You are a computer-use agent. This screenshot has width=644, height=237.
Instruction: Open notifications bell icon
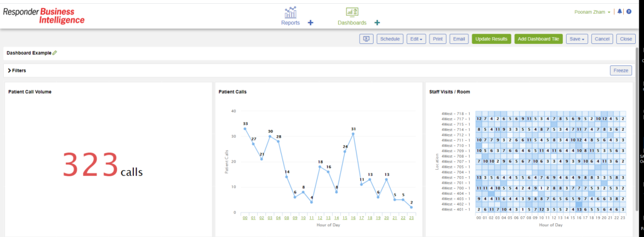point(619,12)
